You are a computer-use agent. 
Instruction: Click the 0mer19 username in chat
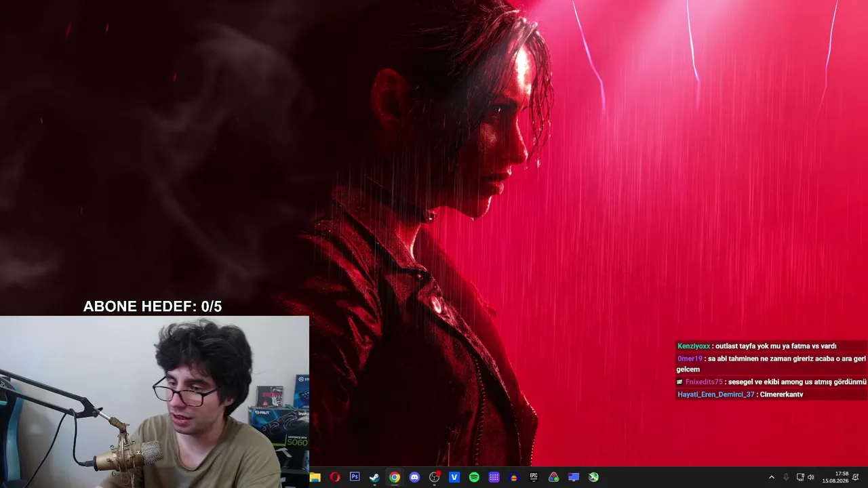(690, 359)
